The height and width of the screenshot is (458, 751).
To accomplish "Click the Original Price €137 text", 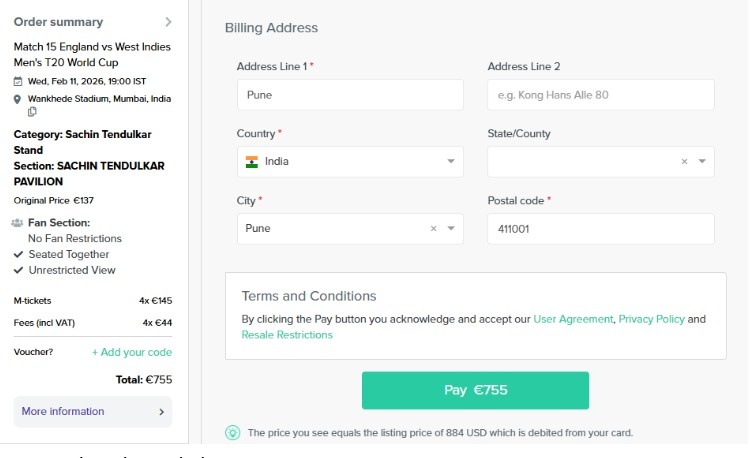I will pos(54,201).
